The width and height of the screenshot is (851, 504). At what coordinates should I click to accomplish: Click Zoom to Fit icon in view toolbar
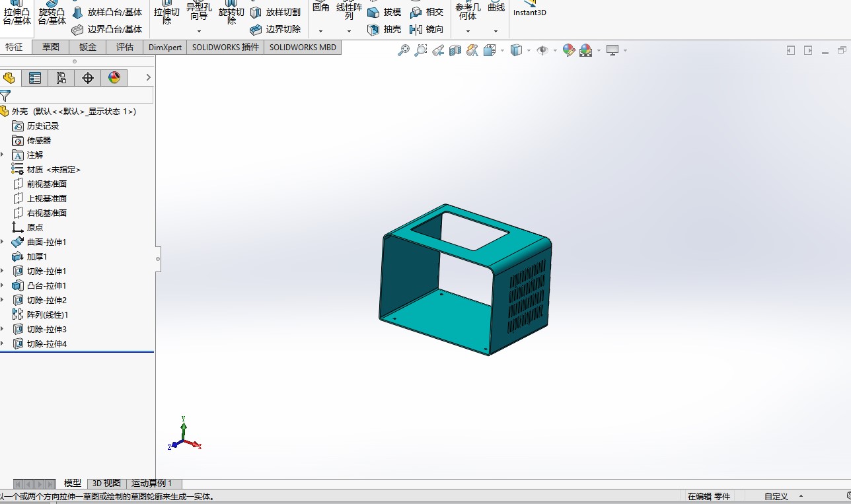(x=403, y=50)
